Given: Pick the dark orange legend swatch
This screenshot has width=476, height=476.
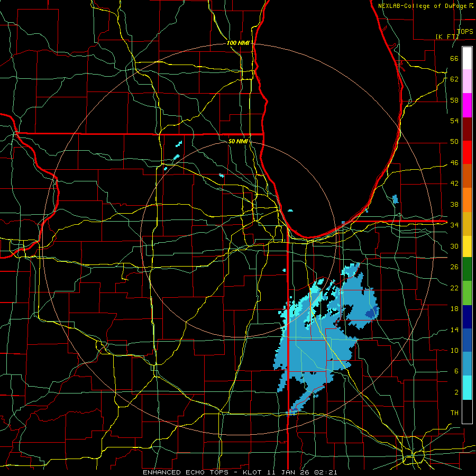Looking at the screenshot, I should pyautogui.click(x=467, y=176).
